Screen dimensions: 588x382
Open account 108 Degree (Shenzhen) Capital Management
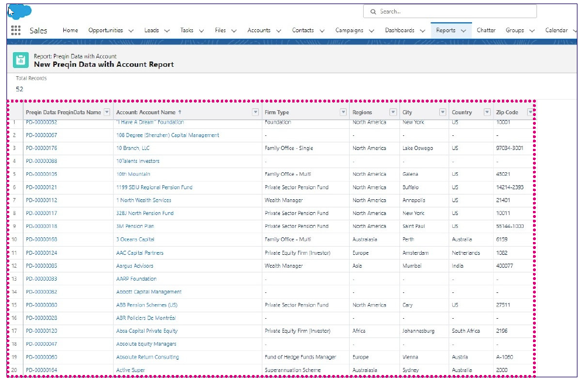(x=167, y=135)
